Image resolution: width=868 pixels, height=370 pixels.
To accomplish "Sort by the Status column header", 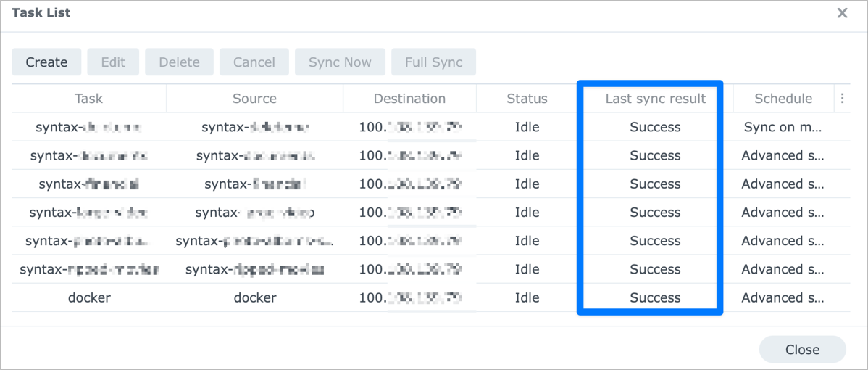I will 527,99.
